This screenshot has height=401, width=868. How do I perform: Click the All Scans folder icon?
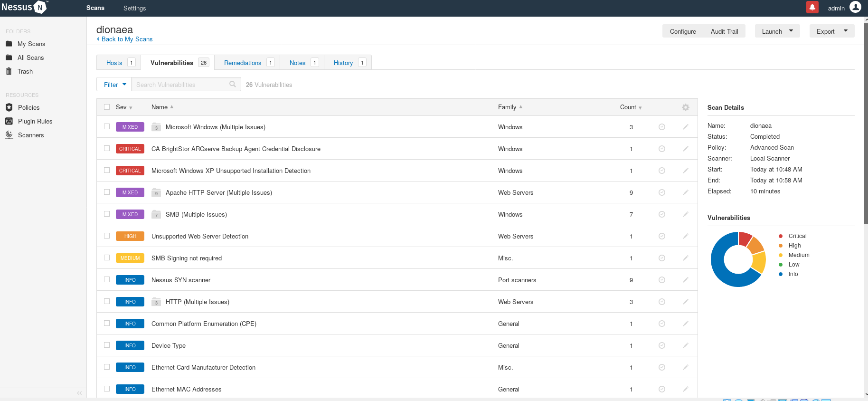[x=9, y=57]
